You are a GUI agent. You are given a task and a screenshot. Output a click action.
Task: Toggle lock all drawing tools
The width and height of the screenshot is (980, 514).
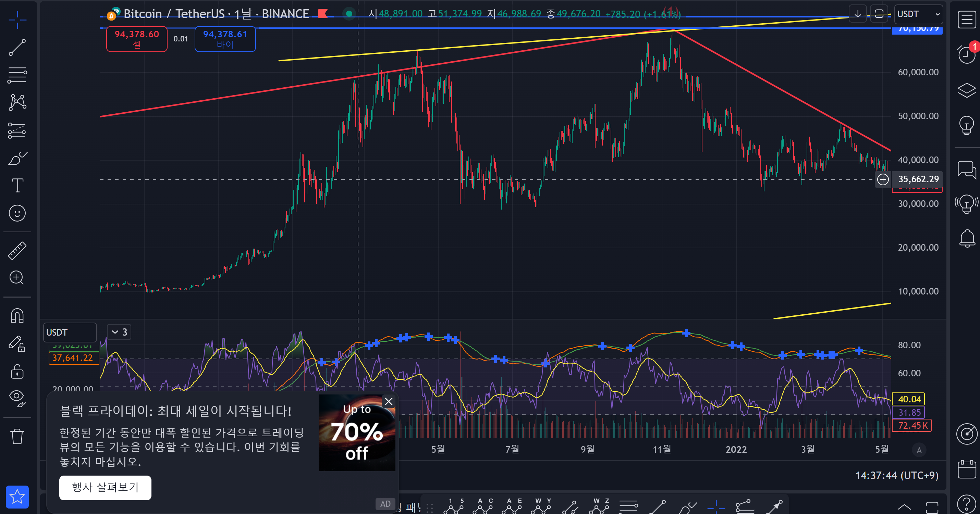[x=17, y=371]
